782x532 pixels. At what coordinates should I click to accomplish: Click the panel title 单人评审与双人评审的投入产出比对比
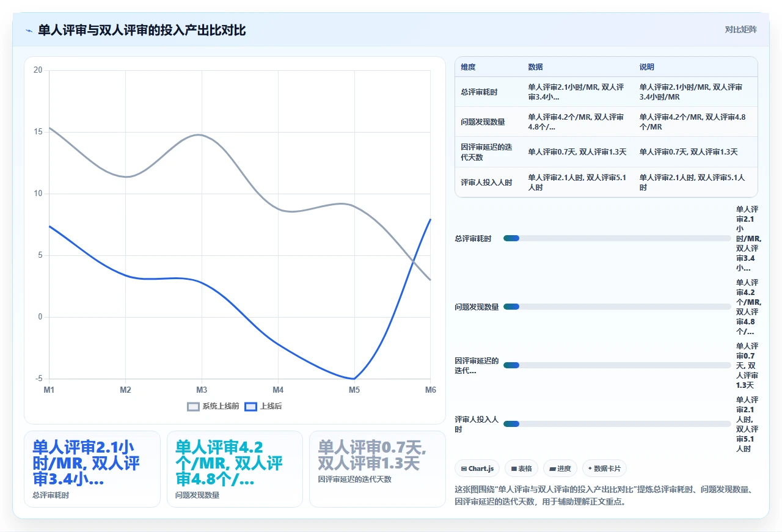[142, 30]
